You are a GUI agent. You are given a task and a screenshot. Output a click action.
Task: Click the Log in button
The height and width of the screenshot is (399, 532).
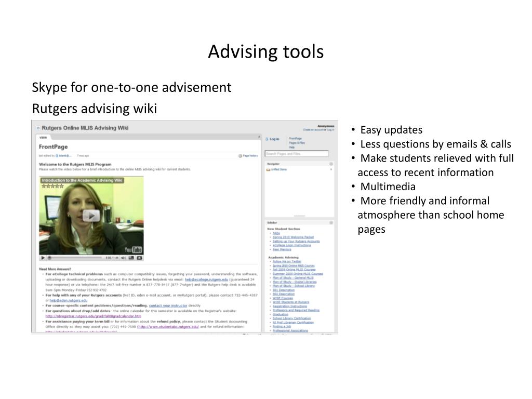point(272,139)
